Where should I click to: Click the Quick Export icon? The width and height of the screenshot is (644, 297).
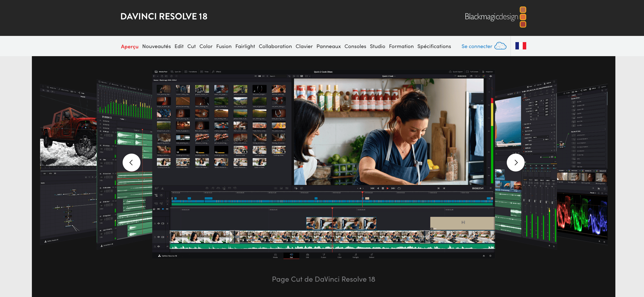coord(450,72)
